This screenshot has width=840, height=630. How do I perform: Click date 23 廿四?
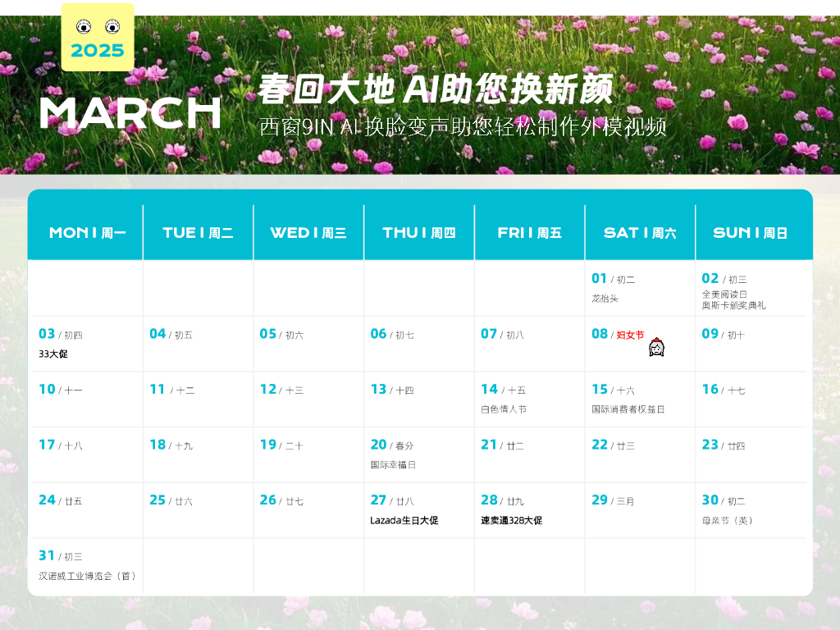tap(724, 445)
